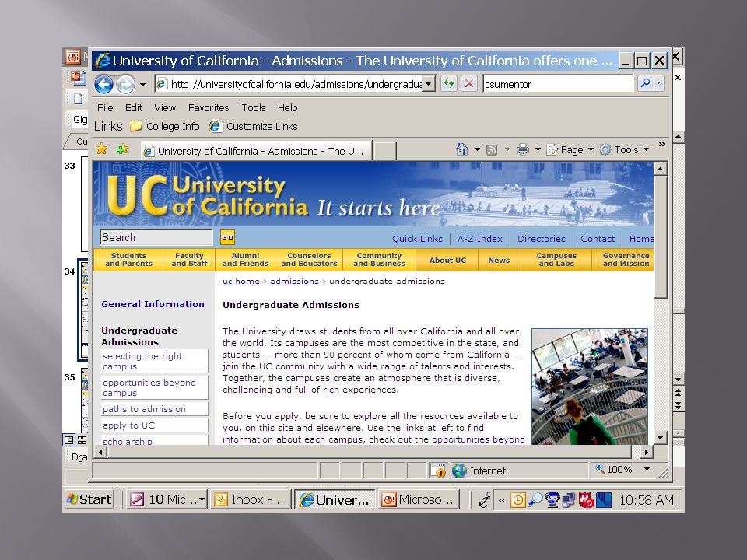
Task: Switch to Microsoft PowerPoint taskbar button
Action: [x=419, y=499]
